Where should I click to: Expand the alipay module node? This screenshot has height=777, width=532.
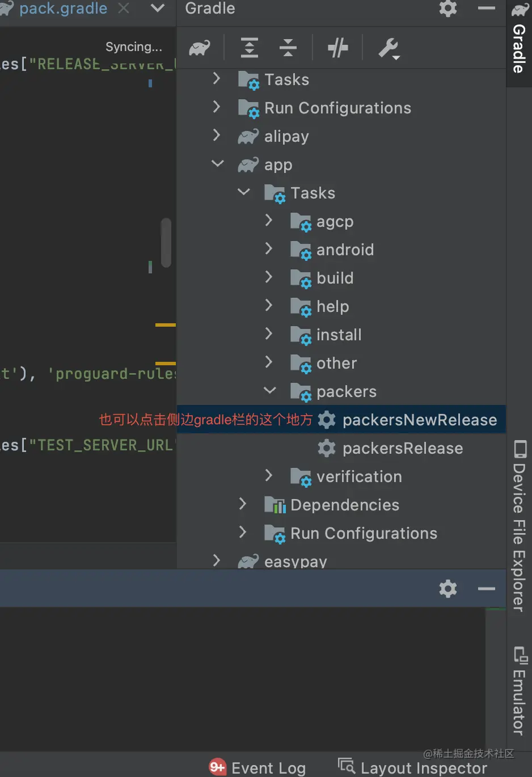click(x=216, y=135)
